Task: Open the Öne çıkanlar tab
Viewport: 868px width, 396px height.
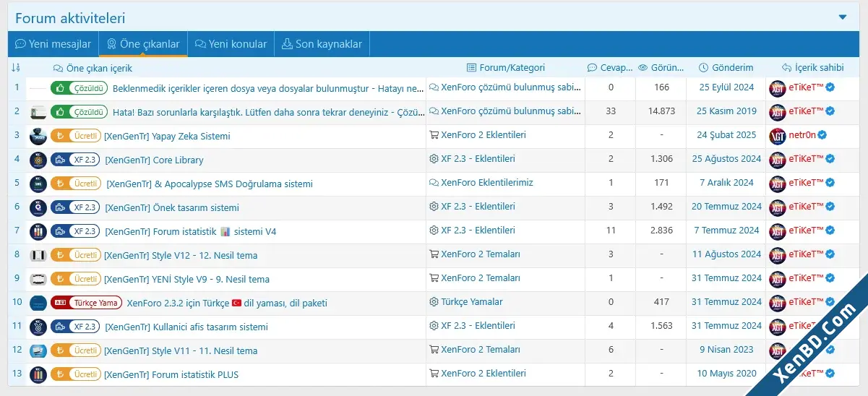Action: [143, 44]
